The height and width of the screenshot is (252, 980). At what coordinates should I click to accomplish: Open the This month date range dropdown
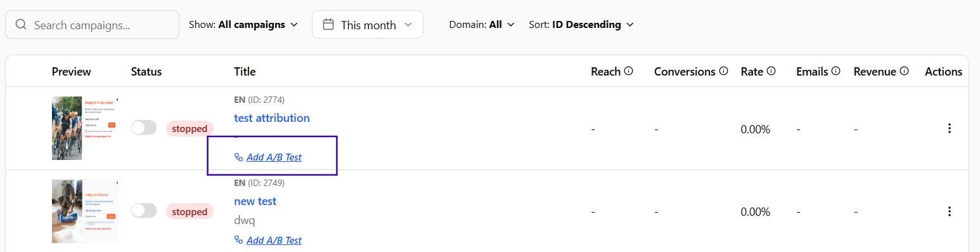click(x=368, y=25)
